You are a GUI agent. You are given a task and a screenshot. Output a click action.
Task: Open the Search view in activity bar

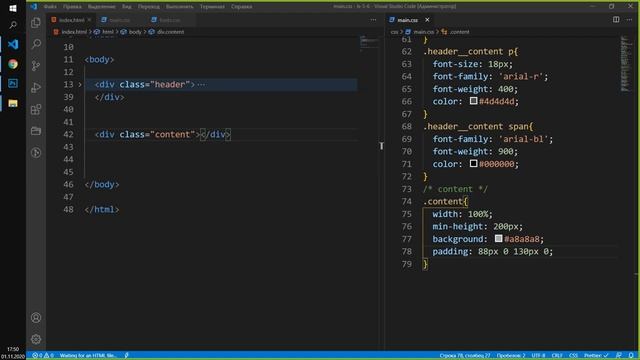(36, 44)
